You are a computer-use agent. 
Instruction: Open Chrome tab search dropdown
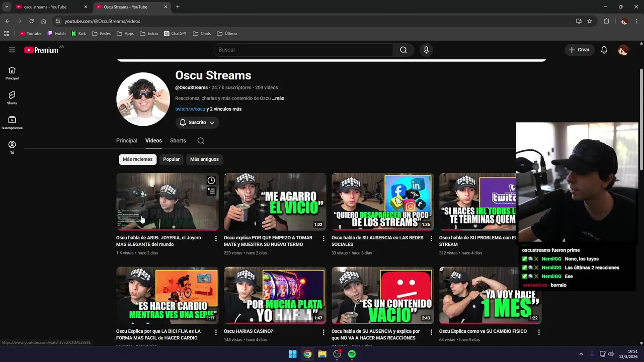(6, 7)
